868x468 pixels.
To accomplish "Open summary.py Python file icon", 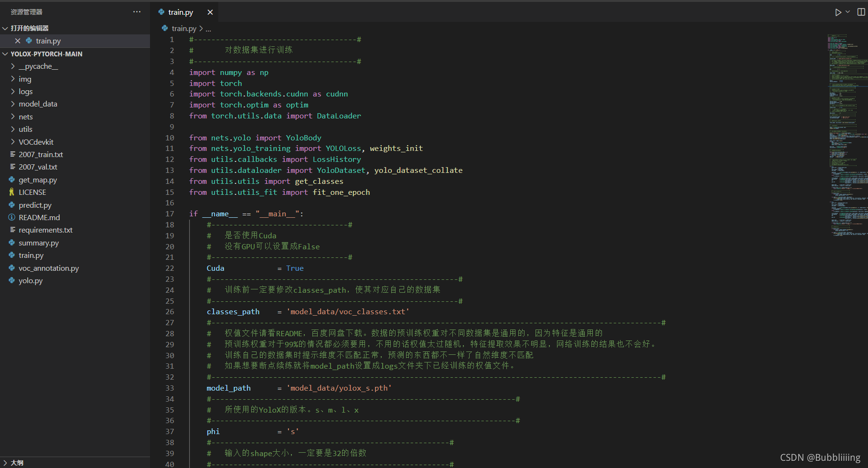I will (12, 243).
